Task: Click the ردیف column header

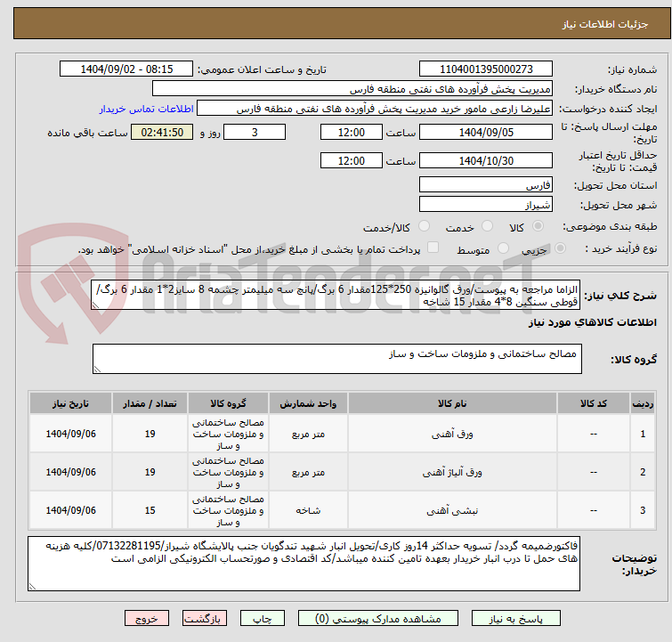Action: point(643,403)
